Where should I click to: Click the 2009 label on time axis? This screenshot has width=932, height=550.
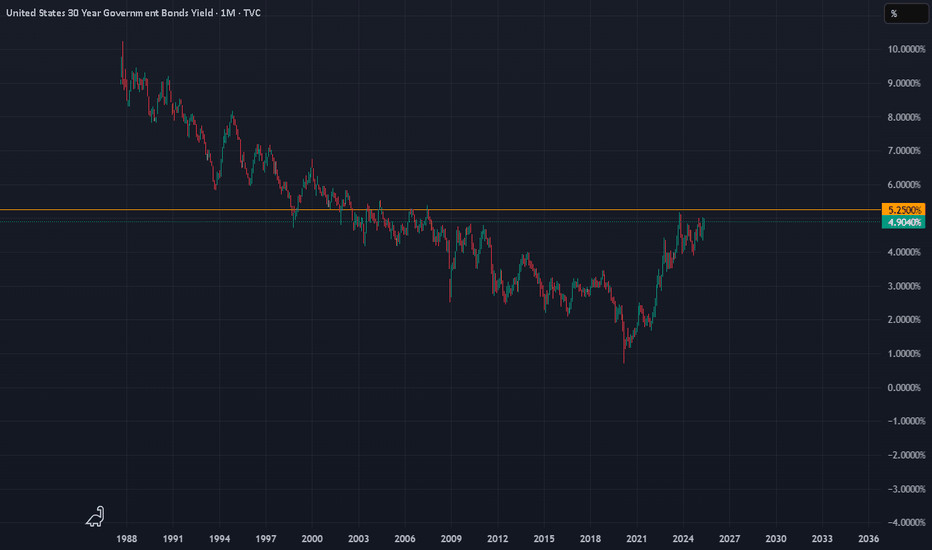pos(451,538)
